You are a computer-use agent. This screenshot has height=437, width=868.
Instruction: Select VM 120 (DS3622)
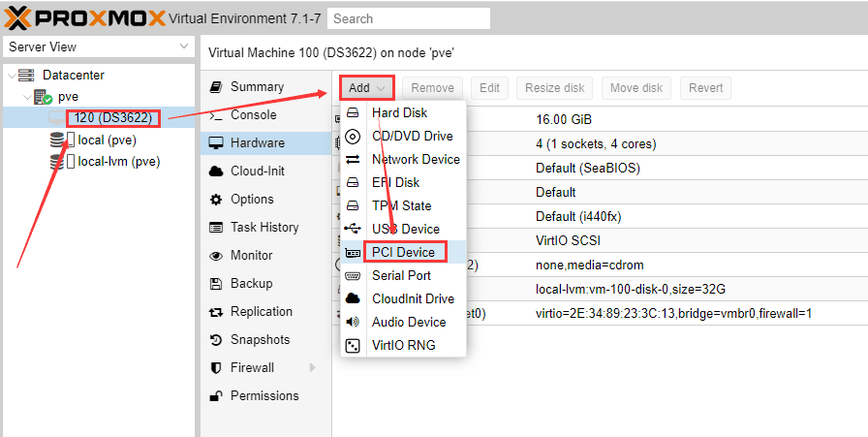click(113, 118)
